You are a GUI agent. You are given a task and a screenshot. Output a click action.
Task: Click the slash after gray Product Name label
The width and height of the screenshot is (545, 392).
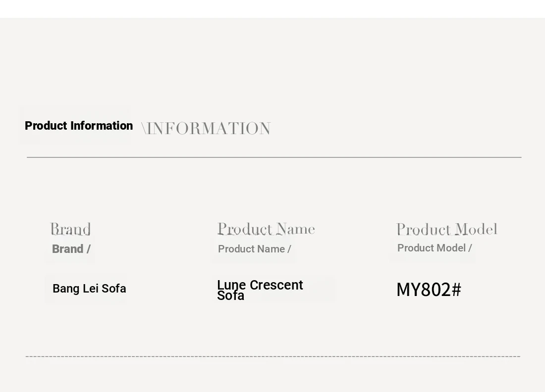(x=289, y=249)
